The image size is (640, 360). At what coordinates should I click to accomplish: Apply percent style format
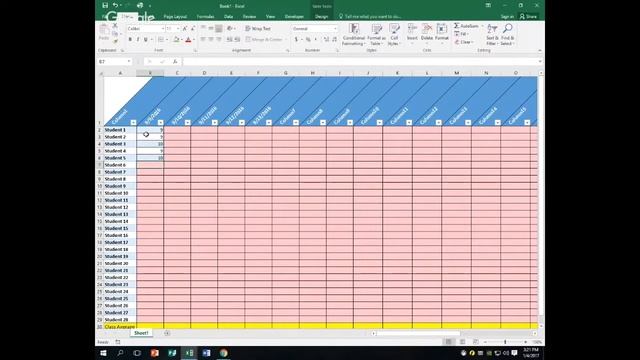tap(308, 40)
